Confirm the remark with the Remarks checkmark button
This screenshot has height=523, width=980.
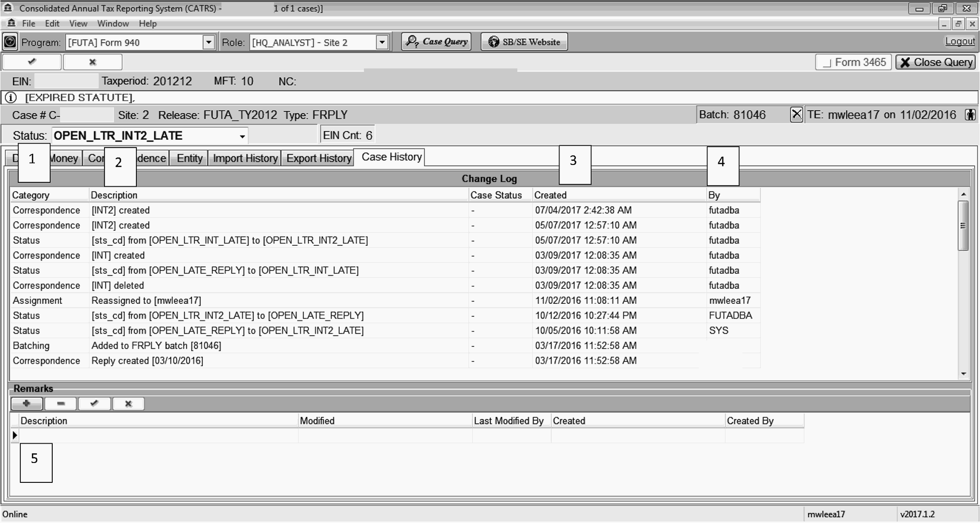(94, 403)
